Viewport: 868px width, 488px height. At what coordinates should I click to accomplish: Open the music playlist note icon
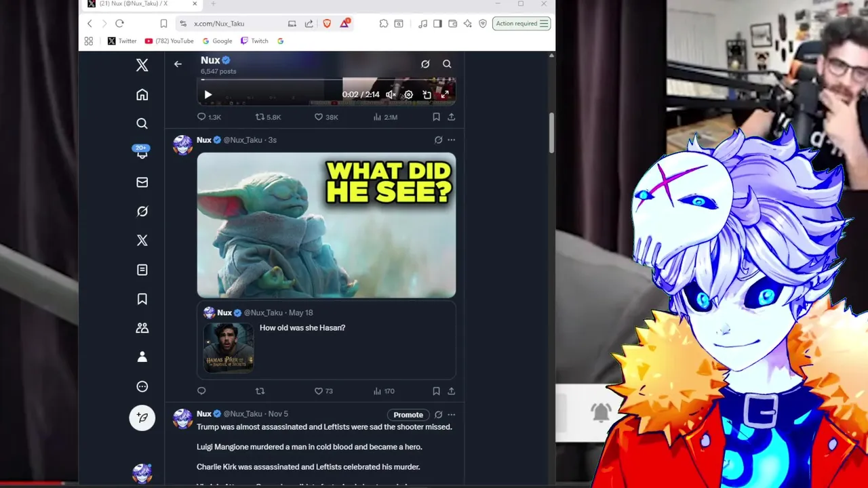(423, 23)
